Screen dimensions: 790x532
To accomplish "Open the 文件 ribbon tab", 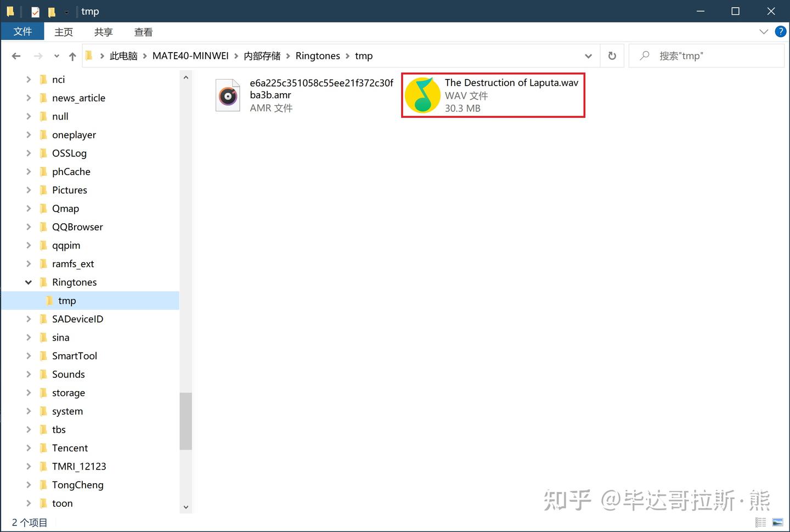I will point(22,32).
